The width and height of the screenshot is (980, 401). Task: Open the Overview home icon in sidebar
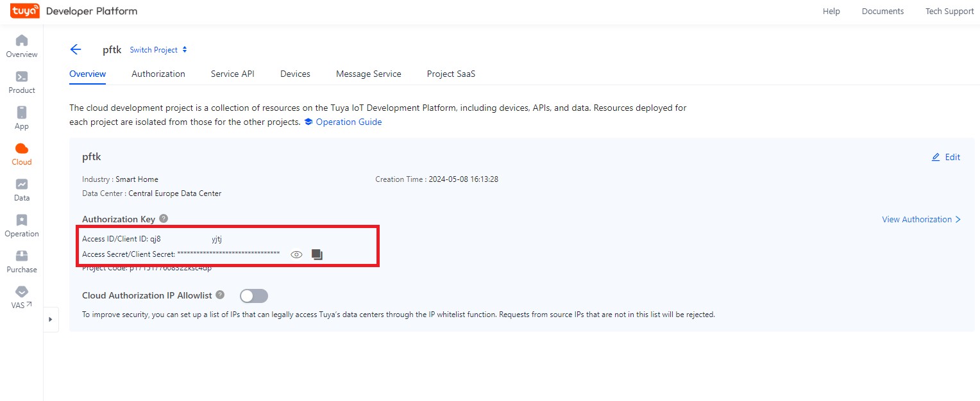coord(22,41)
